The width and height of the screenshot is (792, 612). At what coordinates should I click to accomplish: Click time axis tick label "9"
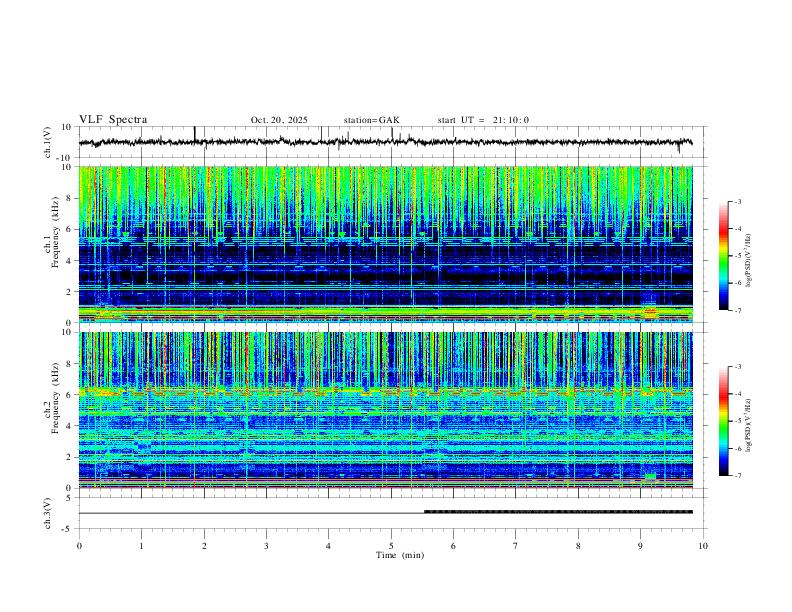[640, 546]
